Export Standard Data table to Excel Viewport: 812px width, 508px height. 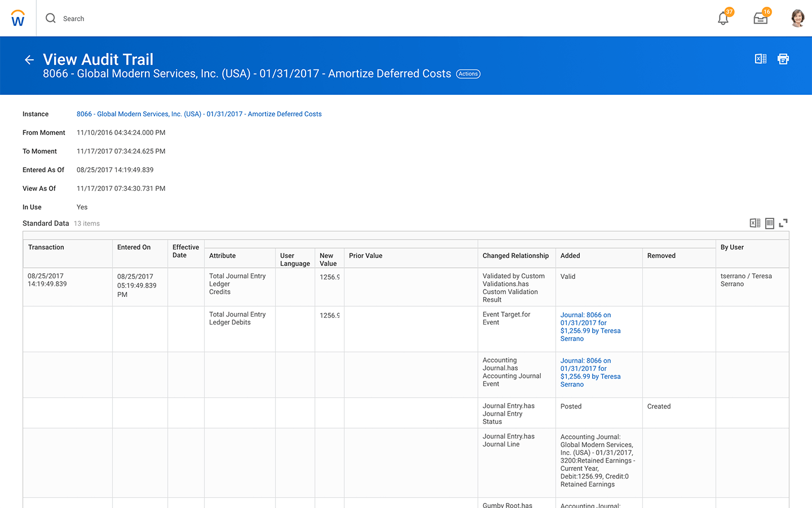[x=754, y=223]
